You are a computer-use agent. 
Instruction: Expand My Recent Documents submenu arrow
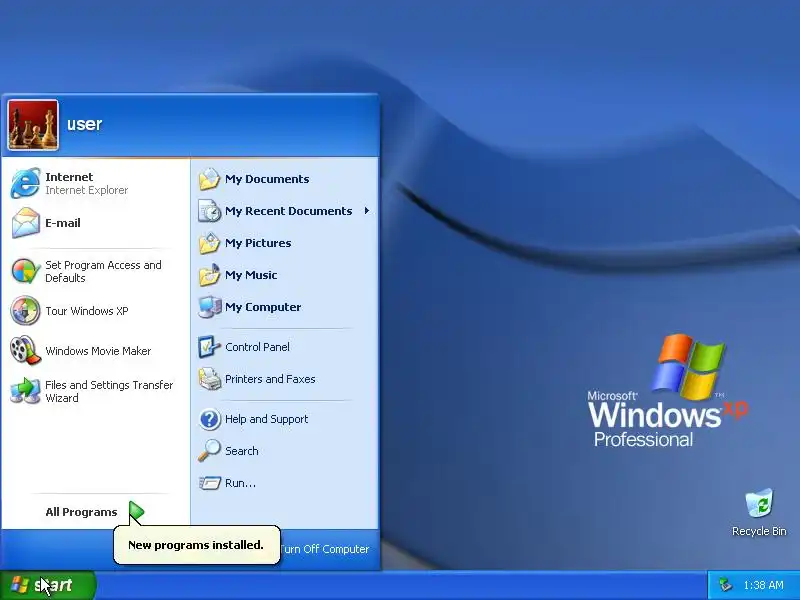tap(366, 211)
